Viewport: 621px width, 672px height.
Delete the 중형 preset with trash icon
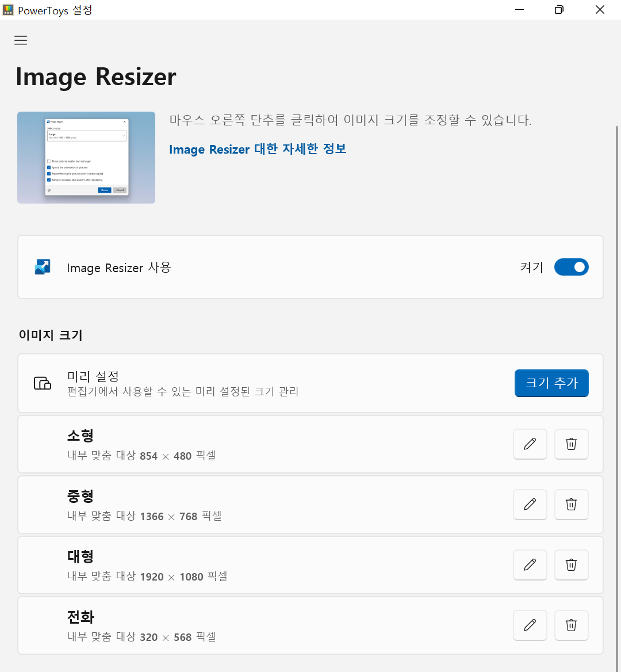click(571, 505)
